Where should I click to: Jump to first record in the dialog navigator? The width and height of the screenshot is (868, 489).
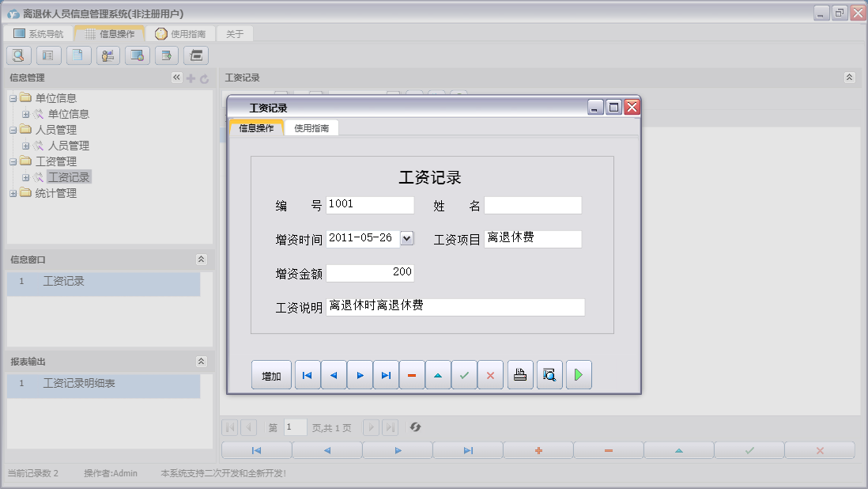coord(308,376)
